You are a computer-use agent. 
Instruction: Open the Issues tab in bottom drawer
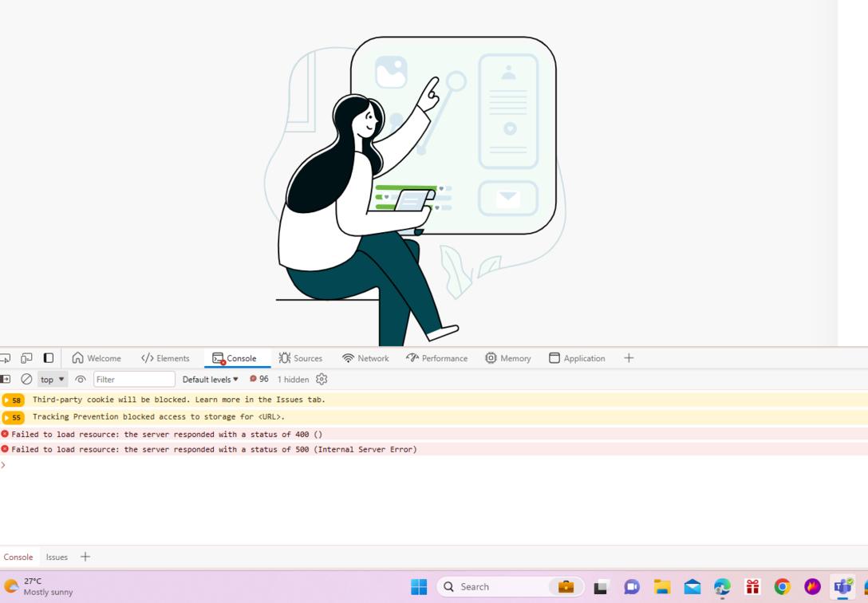(57, 557)
